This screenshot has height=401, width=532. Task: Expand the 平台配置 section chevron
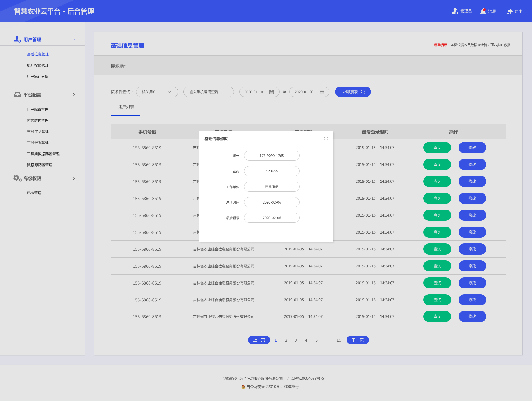(74, 95)
